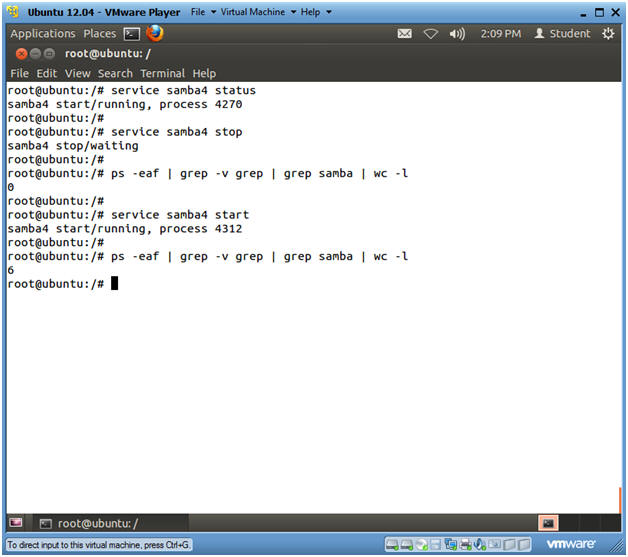Screen dimensions: 628x557
Task: Open the Applications menu
Action: (43, 34)
